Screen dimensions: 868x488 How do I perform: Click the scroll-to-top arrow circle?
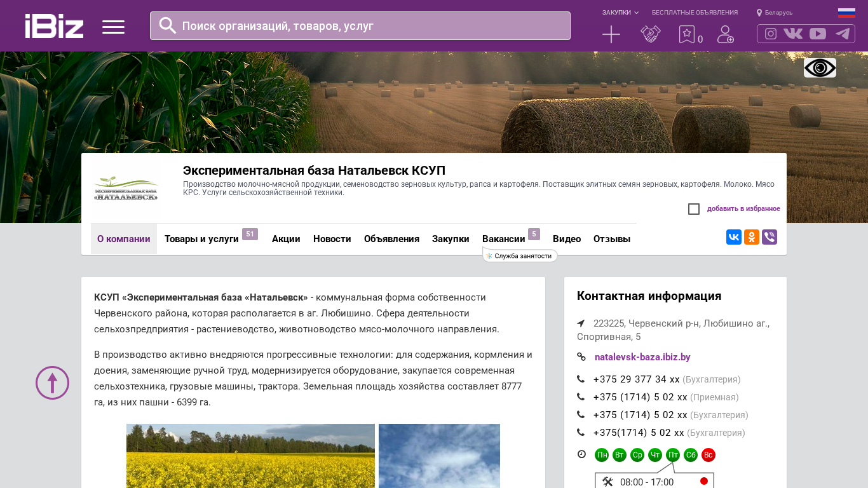pyautogui.click(x=52, y=383)
